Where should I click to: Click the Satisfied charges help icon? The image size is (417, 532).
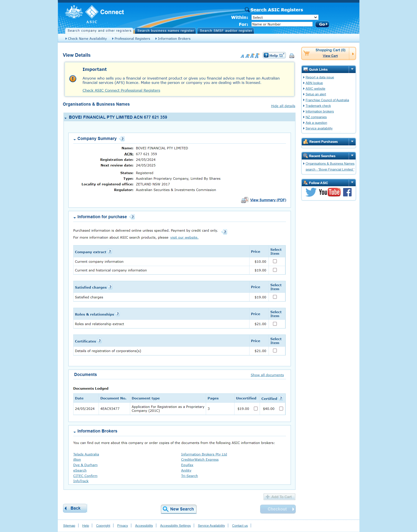coord(110,287)
